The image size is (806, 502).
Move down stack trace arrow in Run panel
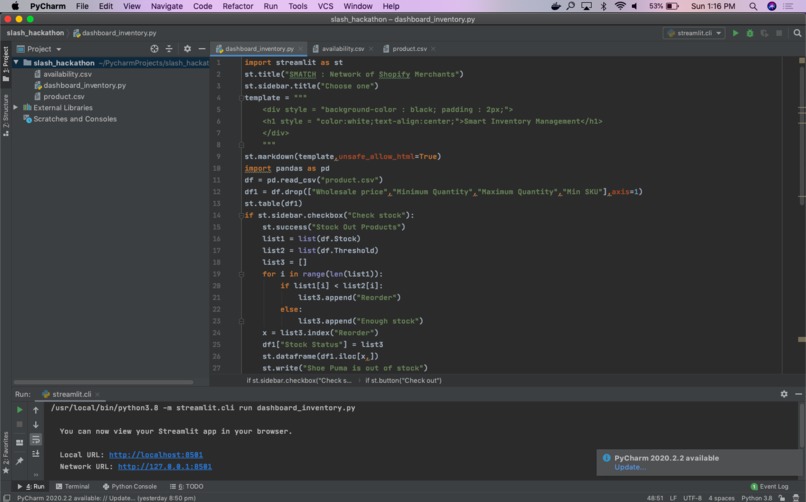(35, 424)
